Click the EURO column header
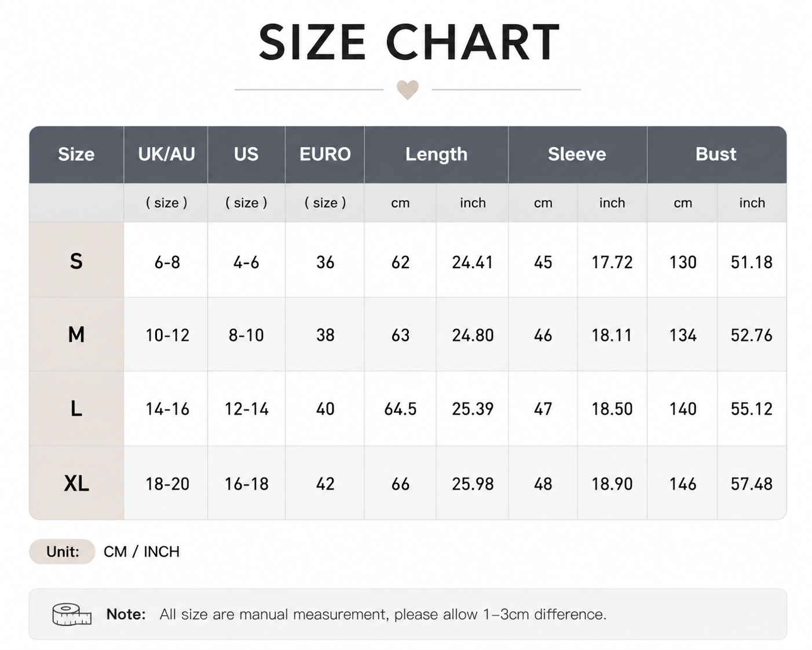 (x=325, y=154)
